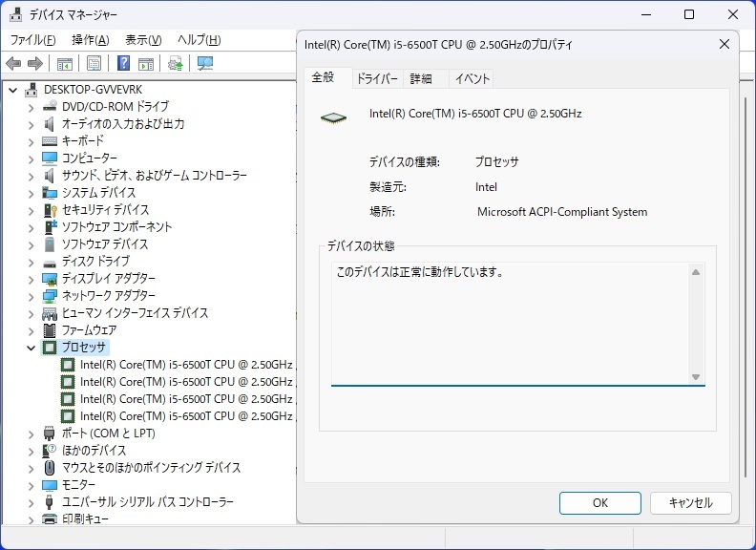
Task: Open the ファイル(F) menu
Action: pos(32,39)
